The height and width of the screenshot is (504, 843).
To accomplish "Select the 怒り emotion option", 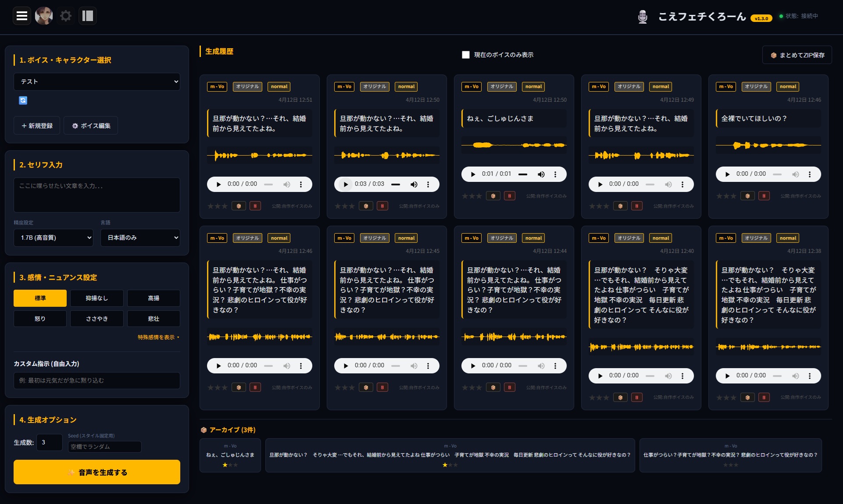I will tap(40, 319).
